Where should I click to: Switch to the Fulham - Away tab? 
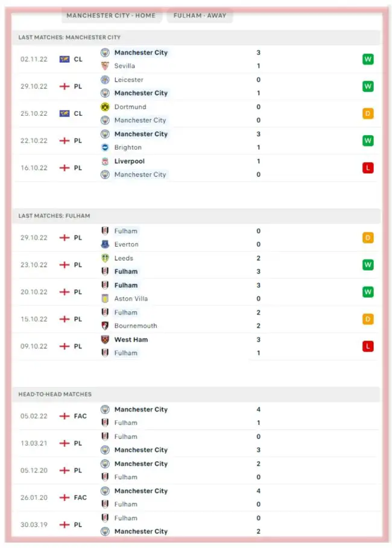(x=200, y=16)
